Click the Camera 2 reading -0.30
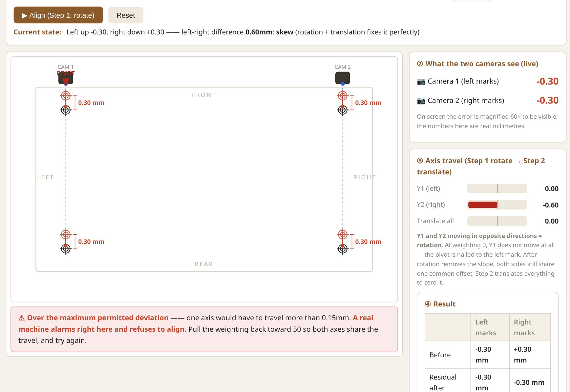The height and width of the screenshot is (392, 570). click(547, 100)
